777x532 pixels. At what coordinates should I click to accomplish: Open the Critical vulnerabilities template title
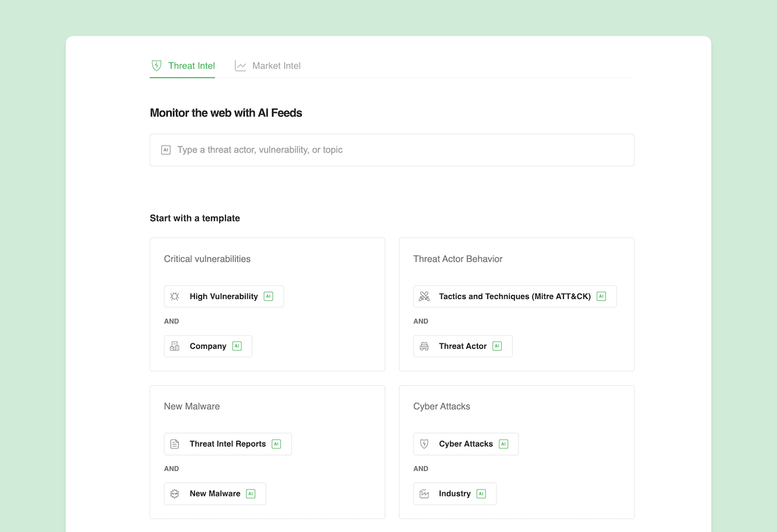pos(207,259)
